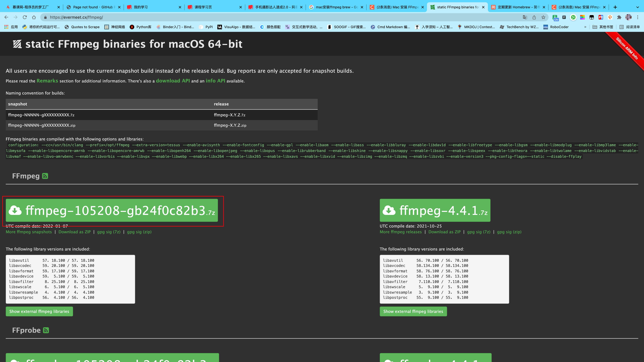Open gpg sig (7z) for the snapshot
Image resolution: width=644 pixels, height=362 pixels.
[x=109, y=232]
